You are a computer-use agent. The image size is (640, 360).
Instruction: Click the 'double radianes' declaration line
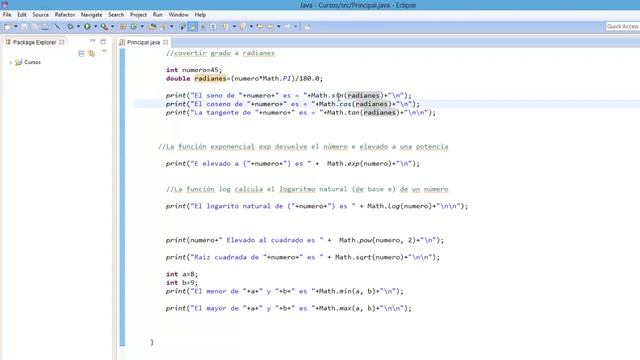pos(244,78)
